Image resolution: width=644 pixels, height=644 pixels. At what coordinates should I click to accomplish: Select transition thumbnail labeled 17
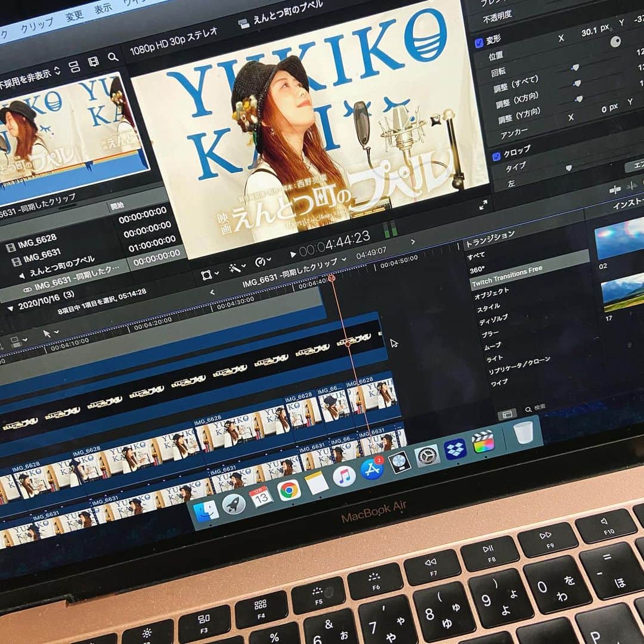pyautogui.click(x=623, y=292)
